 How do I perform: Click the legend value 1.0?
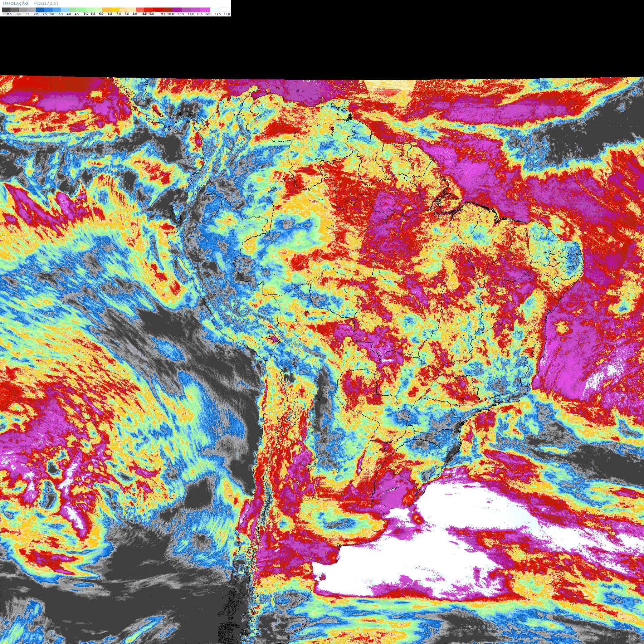(18, 14)
